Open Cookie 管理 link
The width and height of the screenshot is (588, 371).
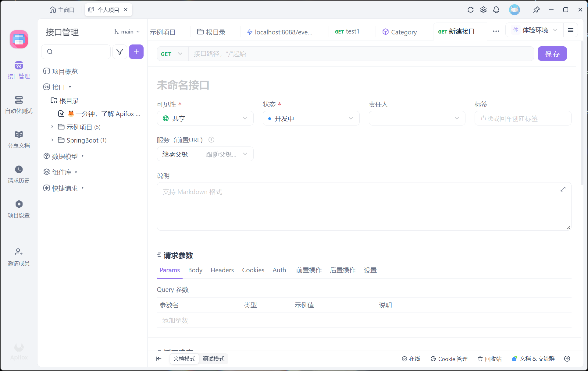(x=449, y=359)
